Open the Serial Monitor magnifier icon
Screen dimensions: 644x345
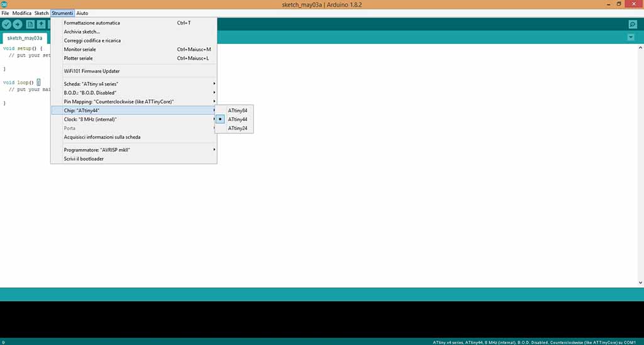633,25
